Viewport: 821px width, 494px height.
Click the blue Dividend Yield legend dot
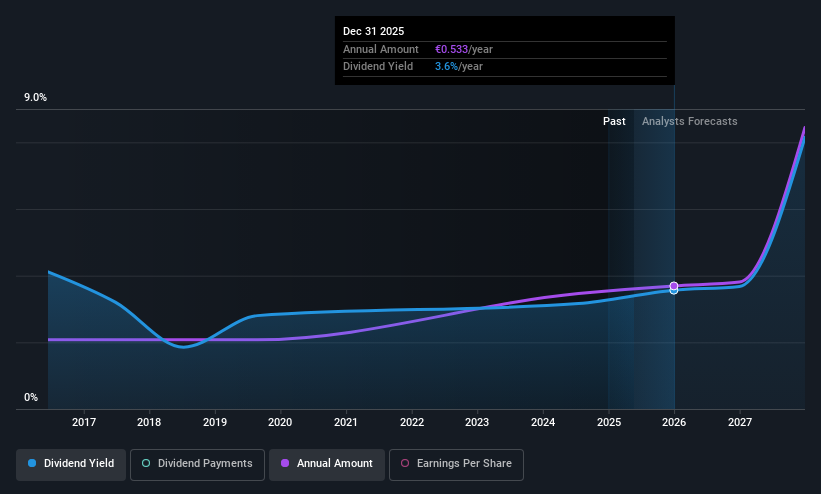(x=32, y=463)
